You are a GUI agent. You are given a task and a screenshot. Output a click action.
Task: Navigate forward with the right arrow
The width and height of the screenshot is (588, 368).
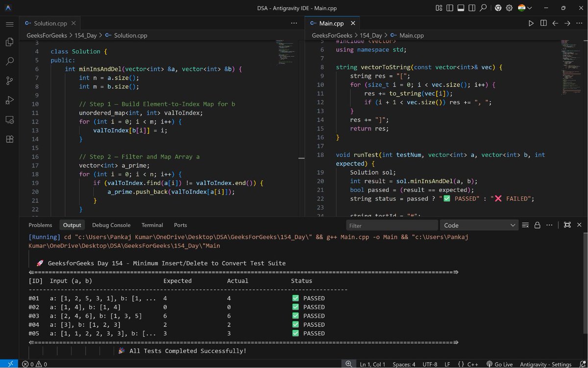(x=567, y=23)
